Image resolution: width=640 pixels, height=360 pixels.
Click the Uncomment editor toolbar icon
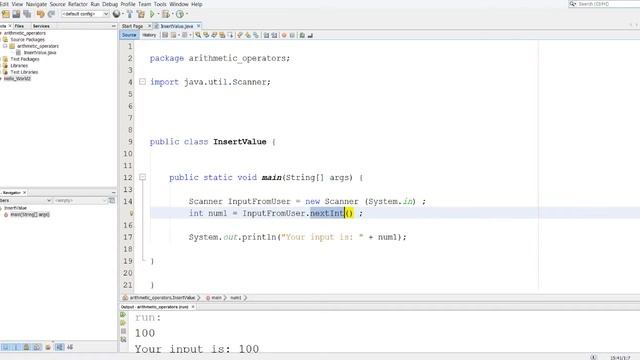point(310,36)
